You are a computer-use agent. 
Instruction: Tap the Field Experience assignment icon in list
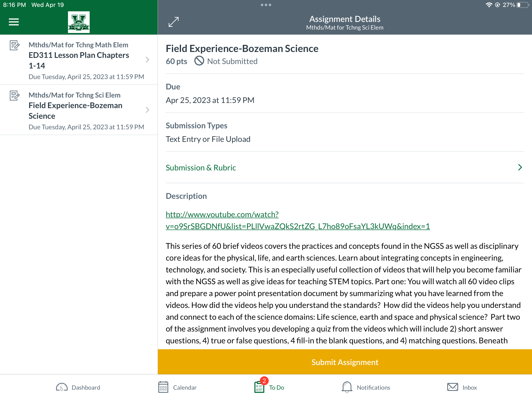point(15,96)
